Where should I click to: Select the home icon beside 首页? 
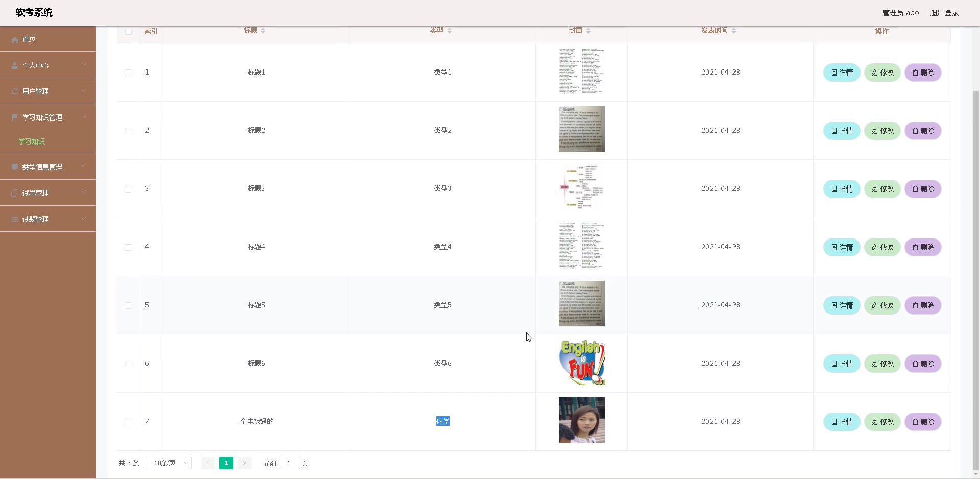[x=15, y=39]
